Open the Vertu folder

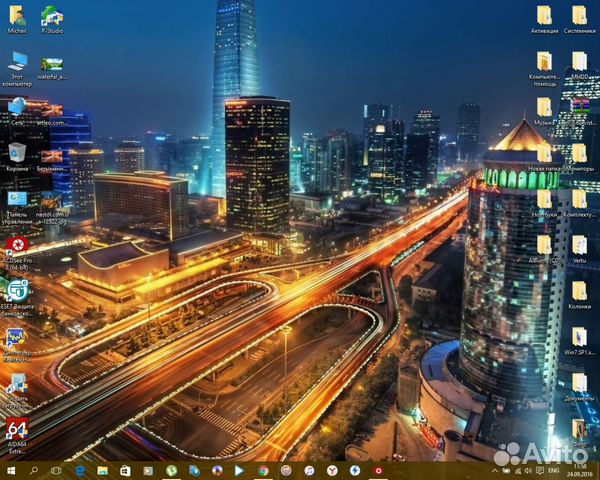[579, 250]
